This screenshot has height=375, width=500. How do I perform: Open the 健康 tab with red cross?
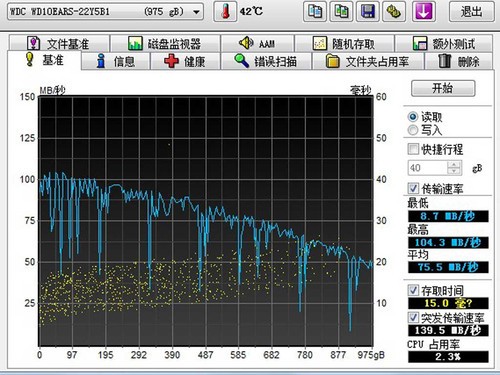point(185,61)
